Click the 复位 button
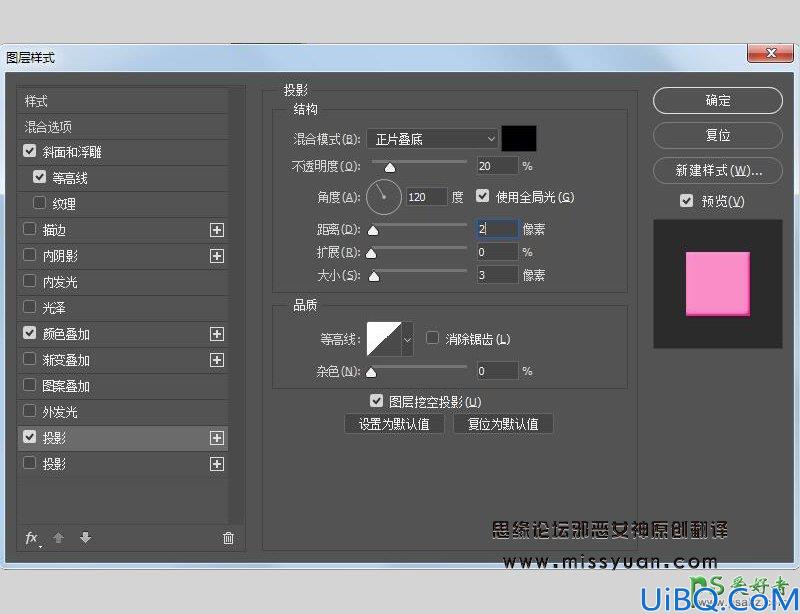 tap(718, 135)
